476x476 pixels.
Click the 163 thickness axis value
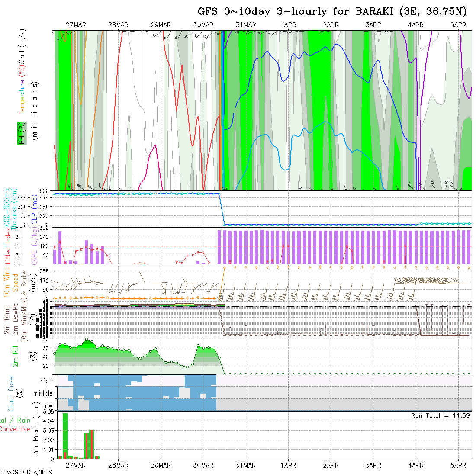[x=23, y=216]
